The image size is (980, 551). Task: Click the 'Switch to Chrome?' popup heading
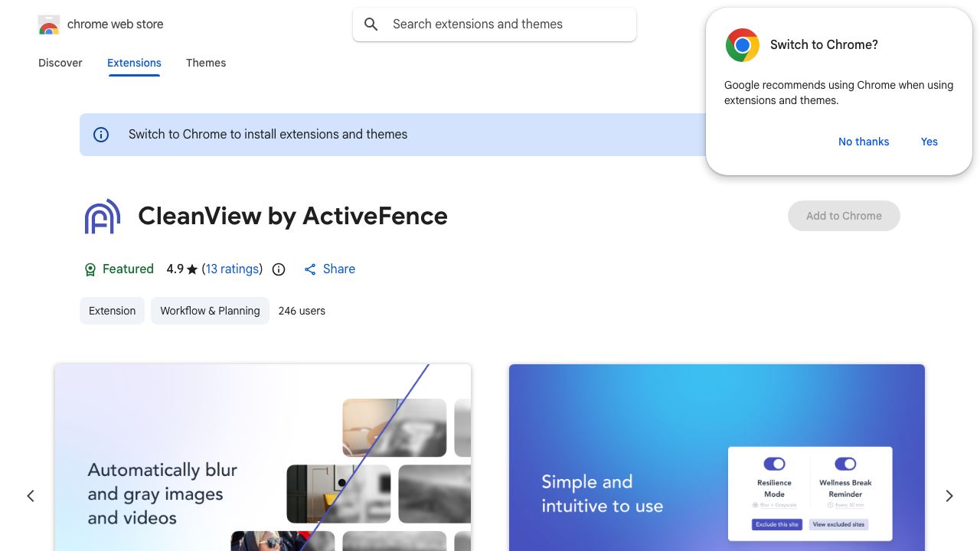[824, 45]
